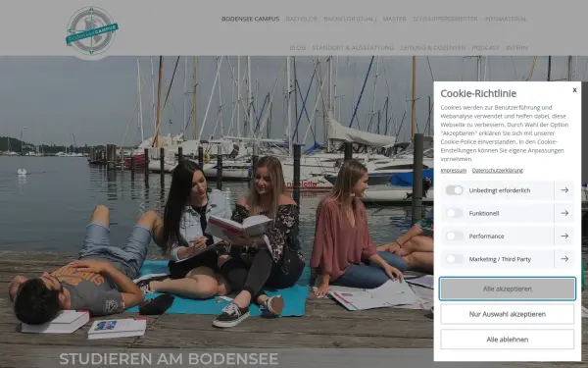Click the Cookie-Richtlinie heading text
The height and width of the screenshot is (368, 588).
(x=478, y=93)
